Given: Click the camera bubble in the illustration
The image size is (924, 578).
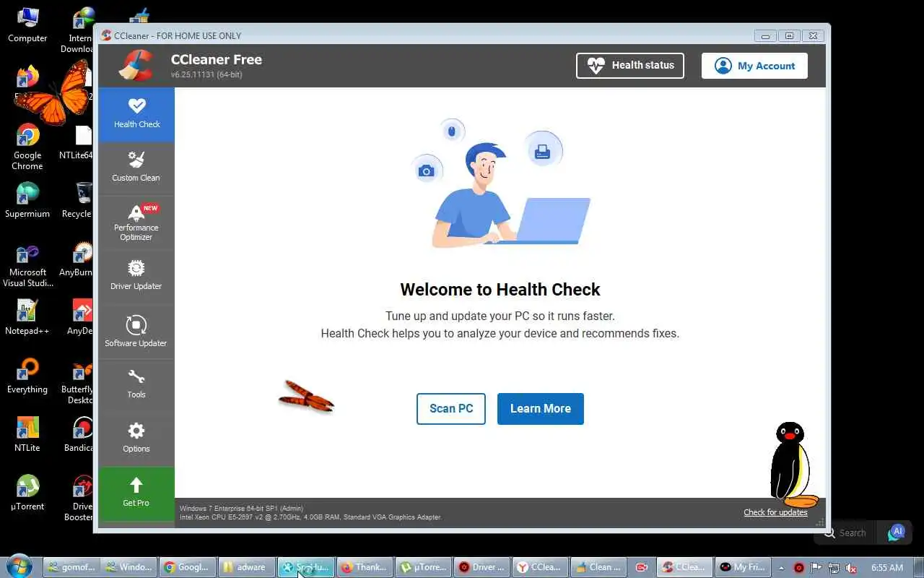Looking at the screenshot, I should pos(427,171).
